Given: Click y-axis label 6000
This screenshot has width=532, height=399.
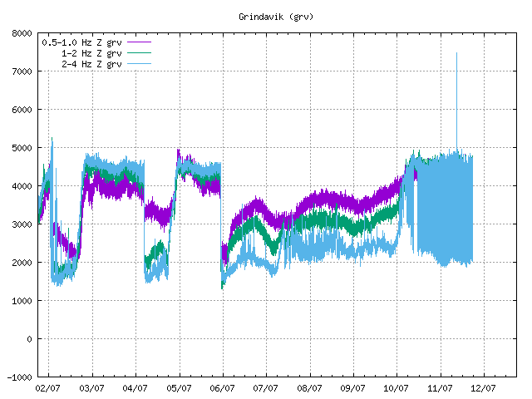Looking at the screenshot, I should (x=22, y=110).
